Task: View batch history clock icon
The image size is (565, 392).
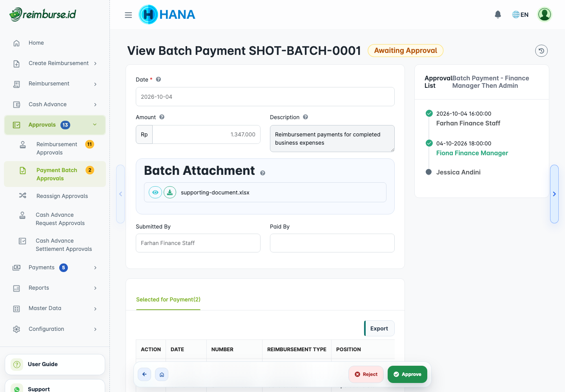Action: tap(541, 51)
